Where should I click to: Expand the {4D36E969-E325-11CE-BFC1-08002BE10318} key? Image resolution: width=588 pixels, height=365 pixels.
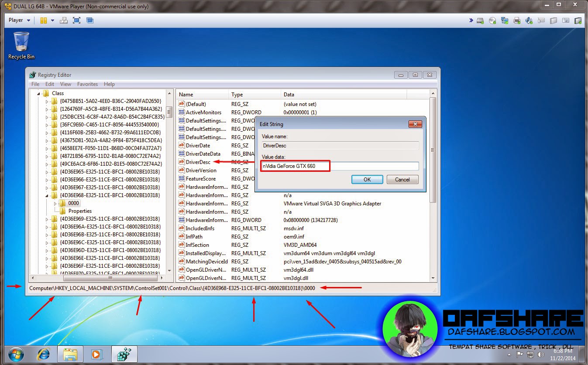point(47,219)
